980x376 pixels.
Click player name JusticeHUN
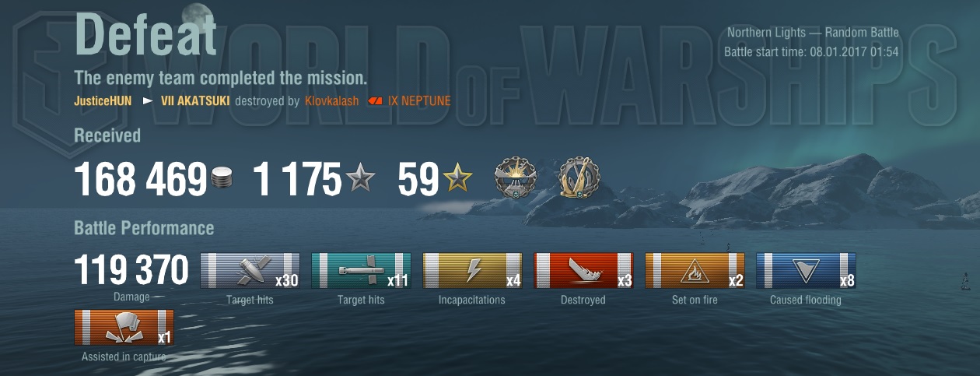103,101
